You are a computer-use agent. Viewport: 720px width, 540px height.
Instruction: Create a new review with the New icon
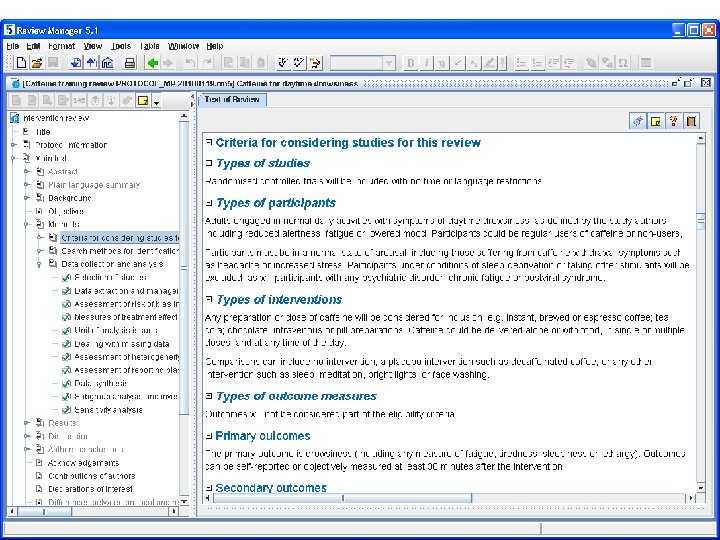(21, 63)
